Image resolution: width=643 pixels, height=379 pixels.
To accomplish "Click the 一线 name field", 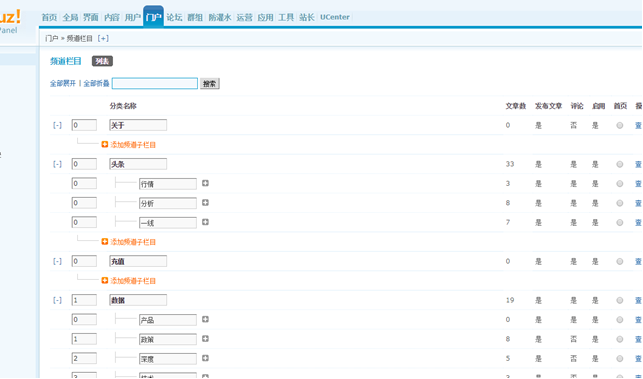I will 168,223.
